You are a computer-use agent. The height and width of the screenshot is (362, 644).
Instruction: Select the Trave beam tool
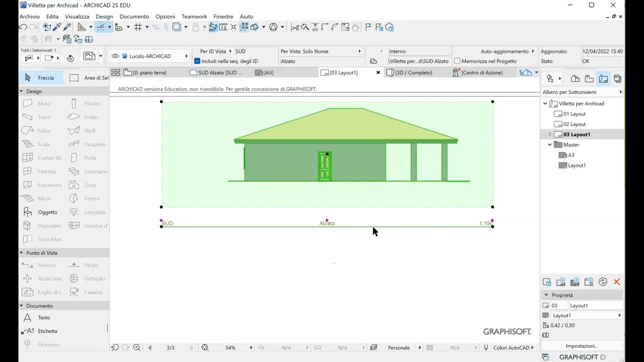[x=38, y=117]
